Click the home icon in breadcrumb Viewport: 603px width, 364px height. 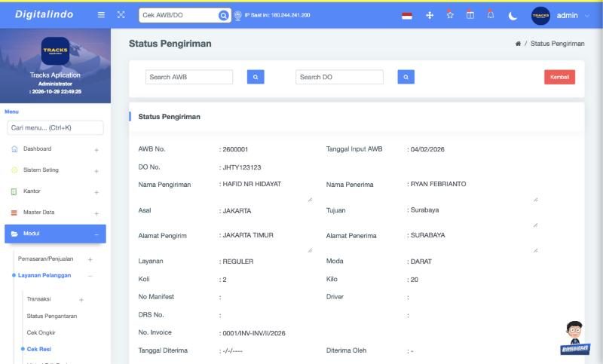click(x=518, y=44)
